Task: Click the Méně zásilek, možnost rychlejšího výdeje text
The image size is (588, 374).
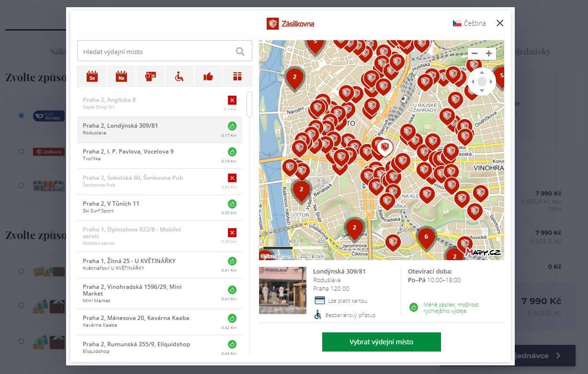Action: [451, 308]
